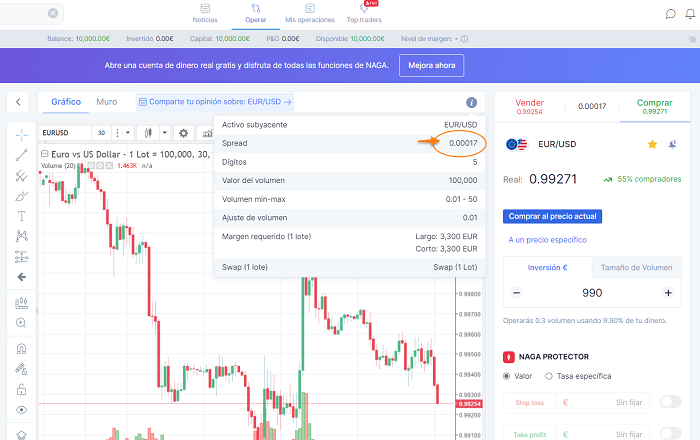Image resolution: width=700 pixels, height=440 pixels.
Task: Switch to Inversión € tab
Action: (547, 268)
